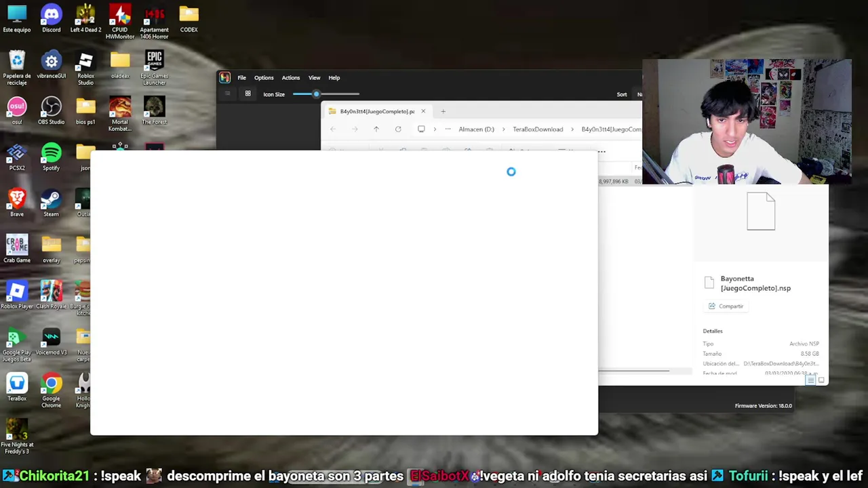The height and width of the screenshot is (488, 868).
Task: Open the Actions menu in the emulator window
Action: tap(290, 77)
